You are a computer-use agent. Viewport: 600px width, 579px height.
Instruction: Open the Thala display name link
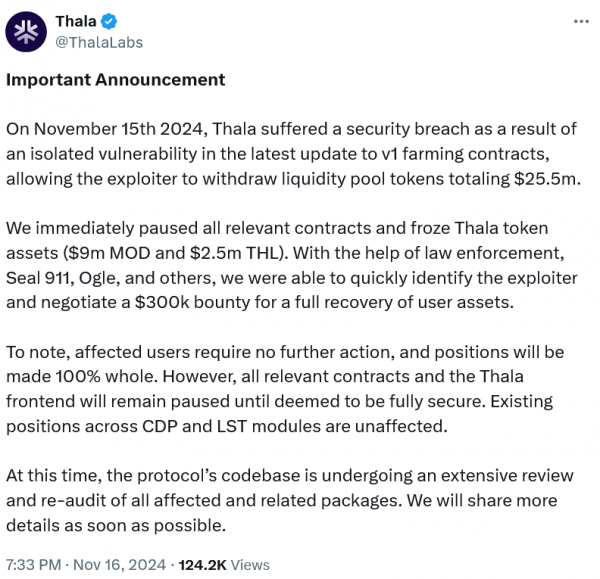coord(76,21)
